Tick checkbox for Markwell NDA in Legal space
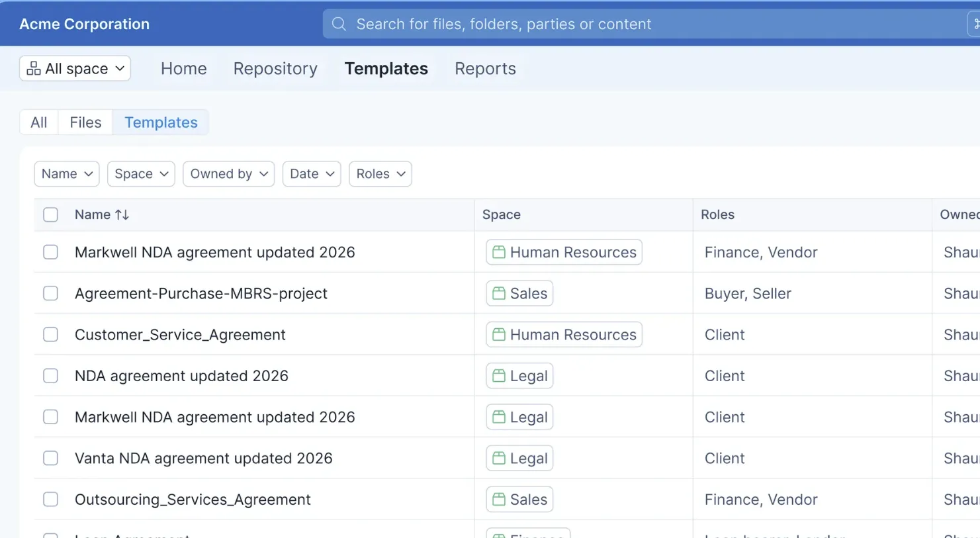The image size is (980, 538). pyautogui.click(x=50, y=417)
